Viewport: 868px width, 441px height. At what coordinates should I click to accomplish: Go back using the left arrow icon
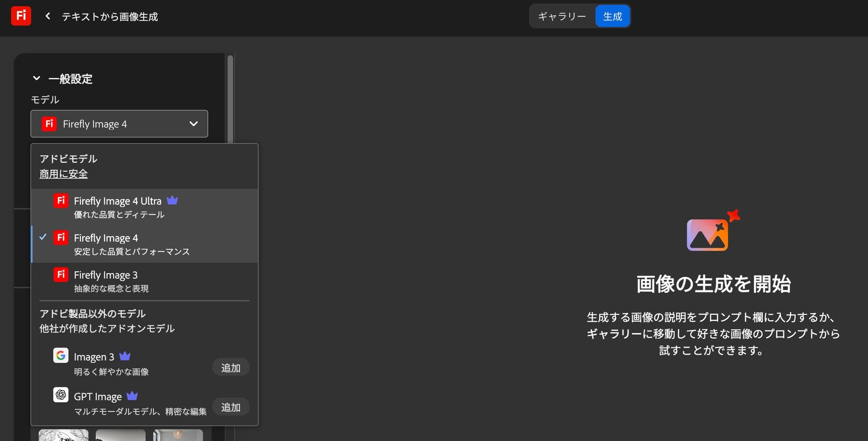48,16
